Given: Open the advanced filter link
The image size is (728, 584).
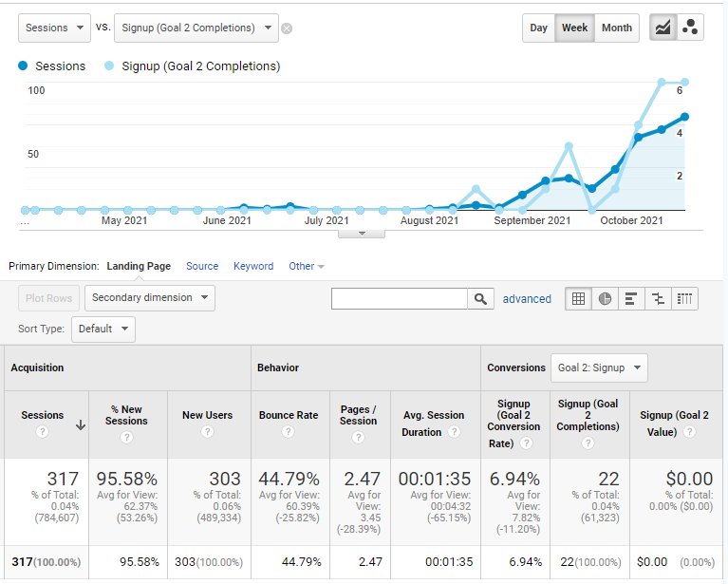Looking at the screenshot, I should 527,299.
